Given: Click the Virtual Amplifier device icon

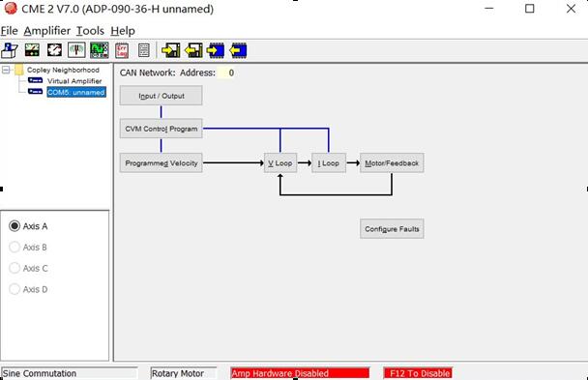Looking at the screenshot, I should coord(35,80).
